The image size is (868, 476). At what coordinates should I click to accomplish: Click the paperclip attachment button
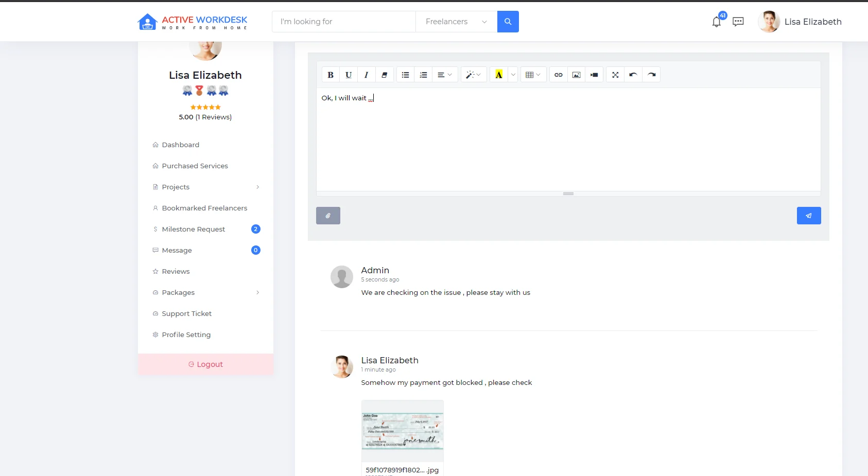point(328,216)
